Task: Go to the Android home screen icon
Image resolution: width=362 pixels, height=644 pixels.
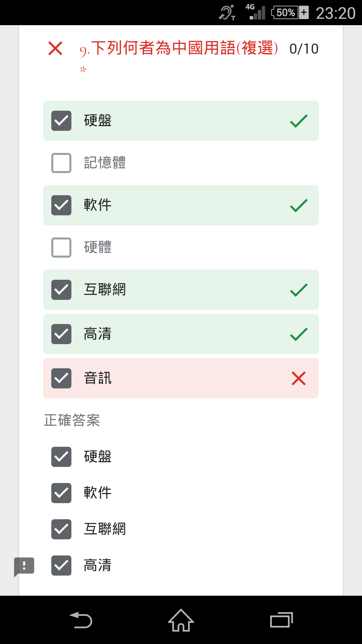Action: click(181, 620)
